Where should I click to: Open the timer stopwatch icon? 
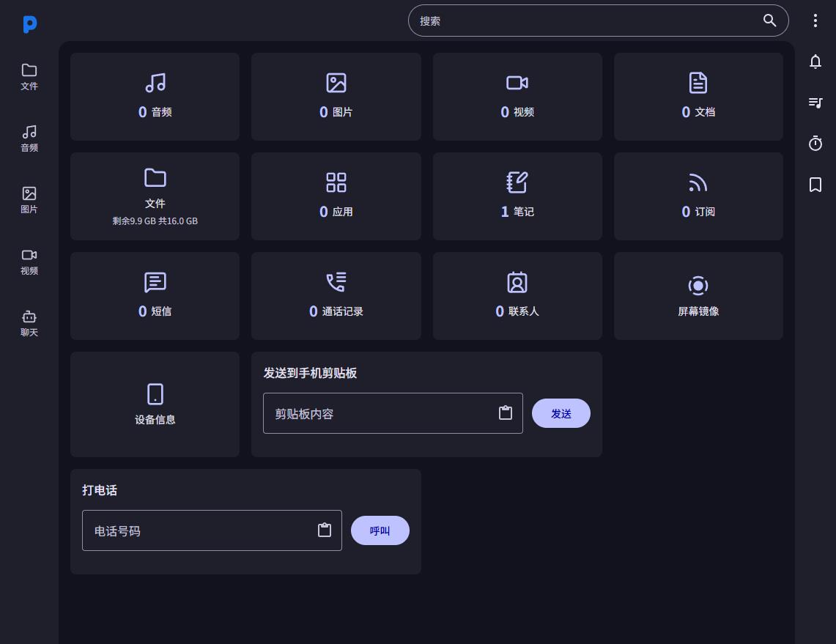[x=815, y=144]
